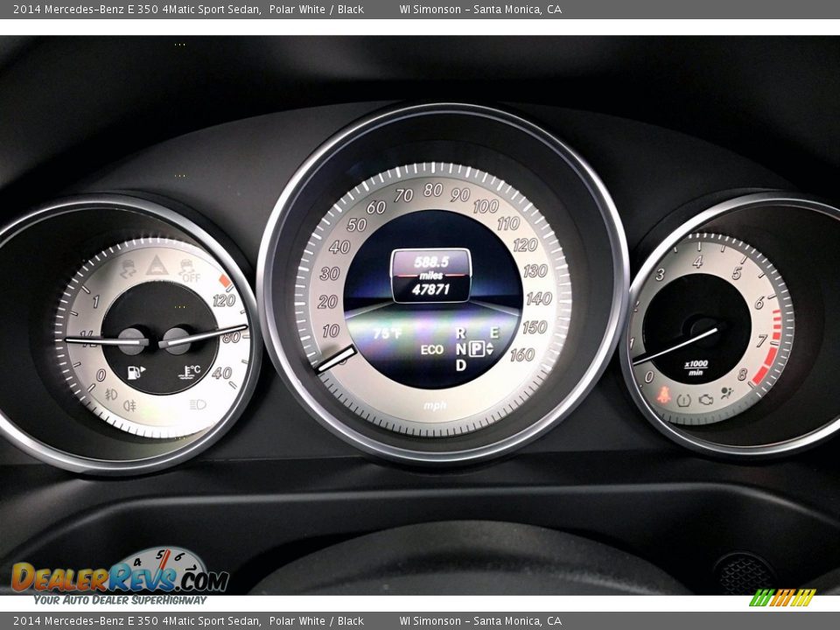This screenshot has height=630, width=840.
Task: Click the trip distance 588.5 reading
Action: coord(431,262)
